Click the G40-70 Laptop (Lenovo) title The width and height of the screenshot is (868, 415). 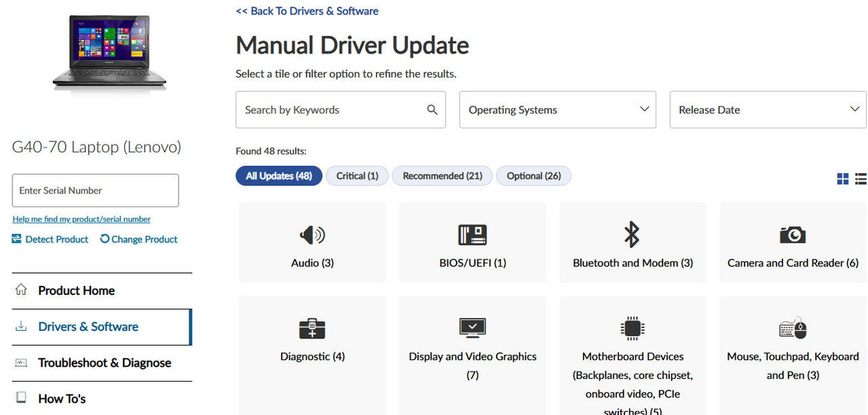96,147
